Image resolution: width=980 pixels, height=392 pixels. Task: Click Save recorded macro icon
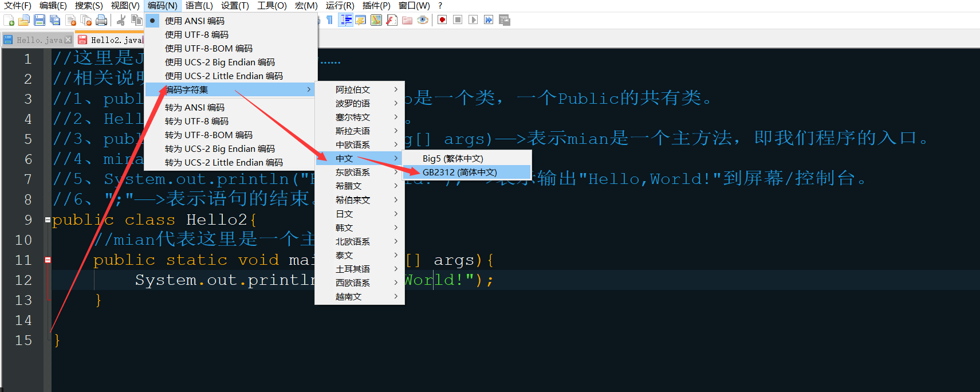point(504,20)
